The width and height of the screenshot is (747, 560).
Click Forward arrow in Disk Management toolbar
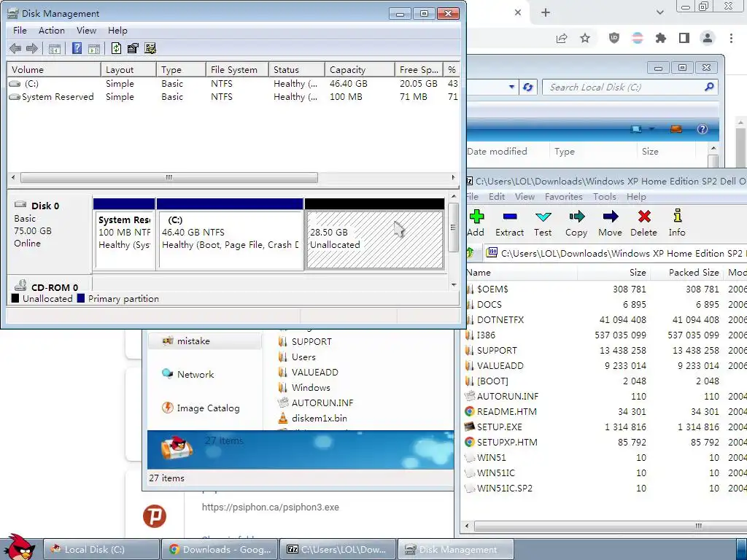[x=32, y=48]
